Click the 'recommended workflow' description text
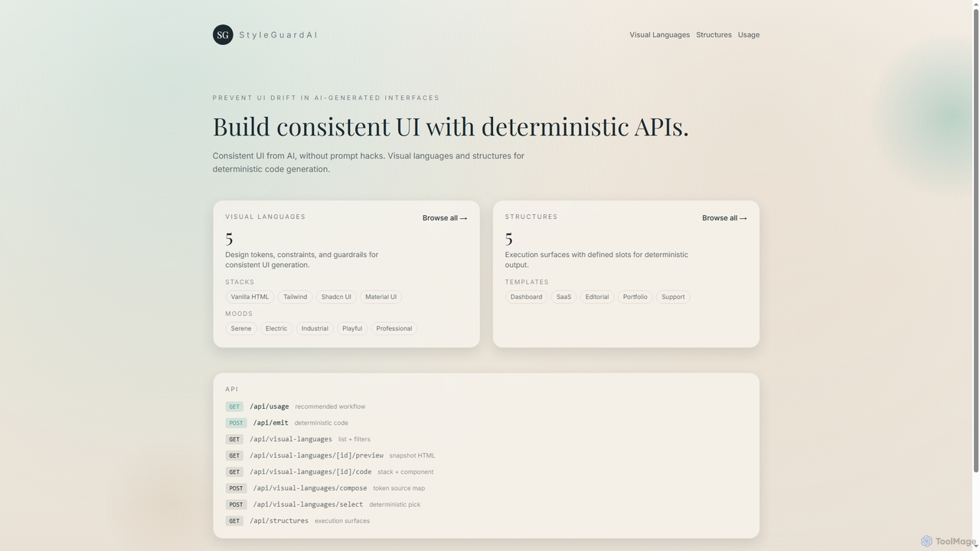This screenshot has height=551, width=980. click(x=330, y=407)
